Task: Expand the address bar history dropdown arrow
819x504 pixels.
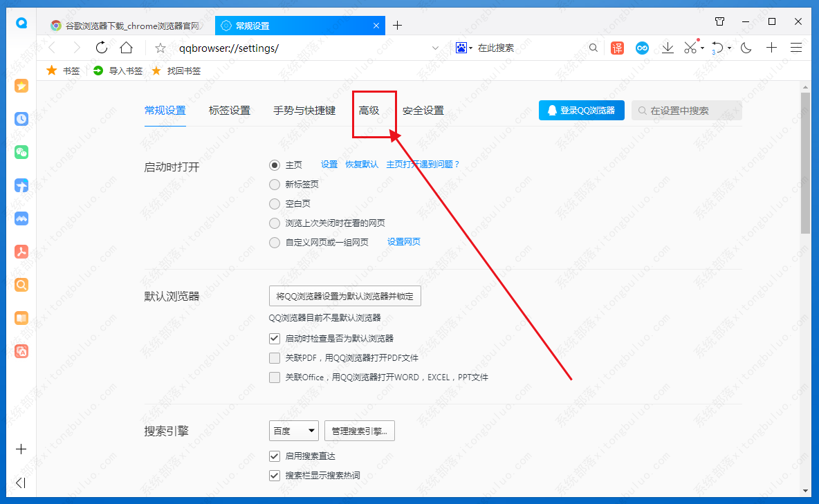Action: [x=436, y=48]
